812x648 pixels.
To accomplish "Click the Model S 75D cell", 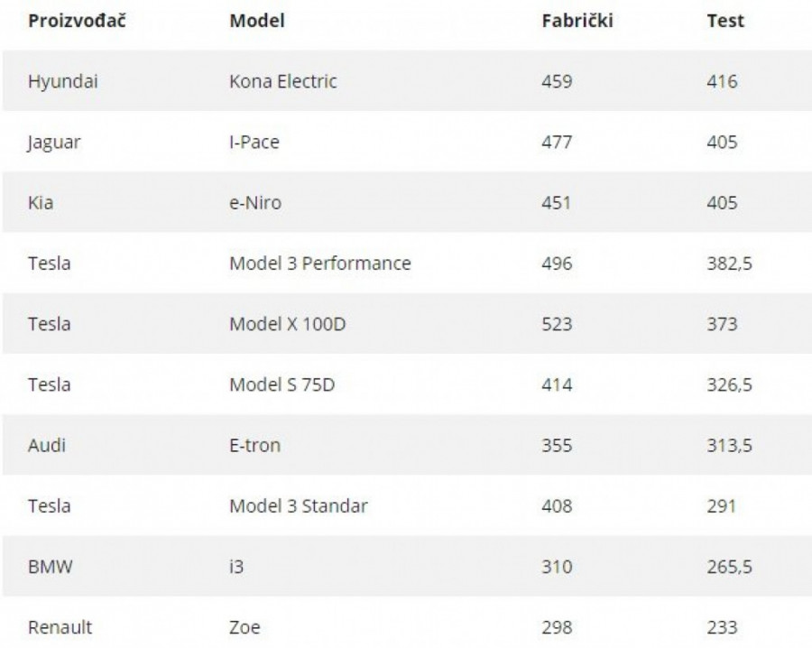I will click(282, 384).
